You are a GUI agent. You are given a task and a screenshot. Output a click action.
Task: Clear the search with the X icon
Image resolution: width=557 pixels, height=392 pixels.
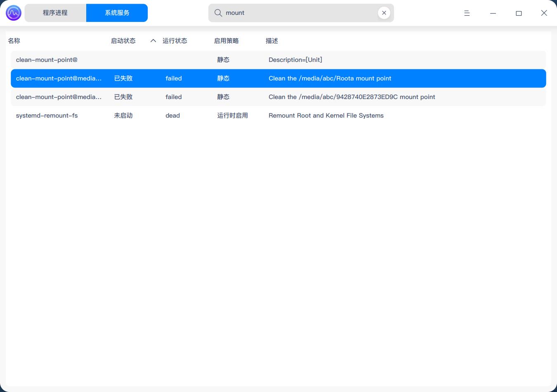(x=384, y=13)
